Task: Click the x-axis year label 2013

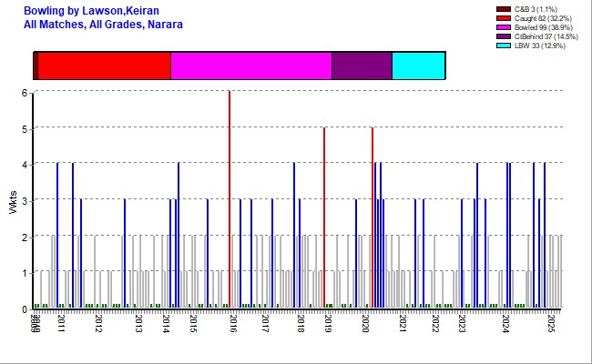Action: click(138, 323)
